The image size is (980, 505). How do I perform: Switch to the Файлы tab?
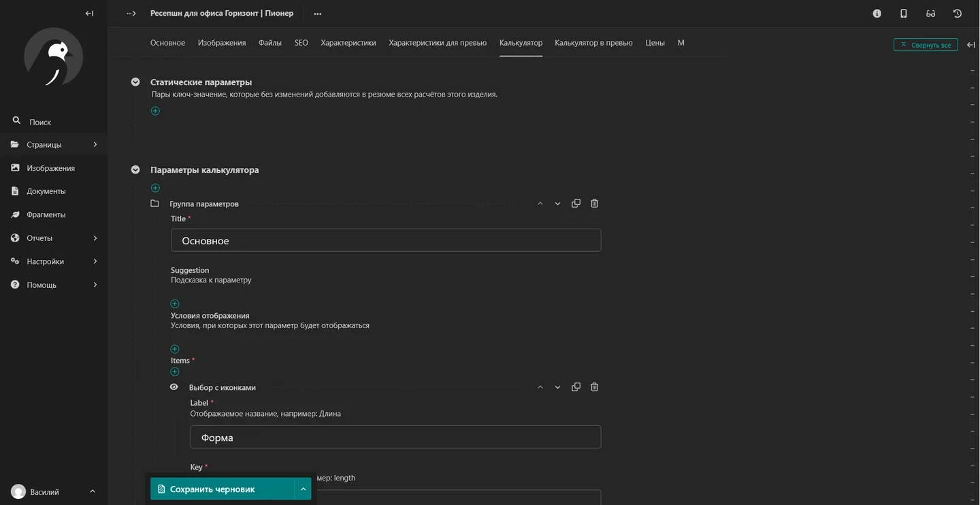point(270,43)
